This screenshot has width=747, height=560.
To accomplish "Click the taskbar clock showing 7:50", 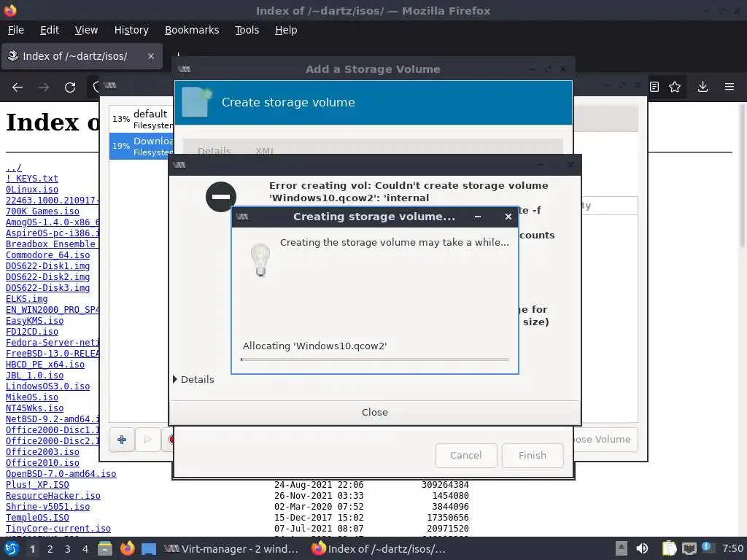I will pyautogui.click(x=732, y=548).
